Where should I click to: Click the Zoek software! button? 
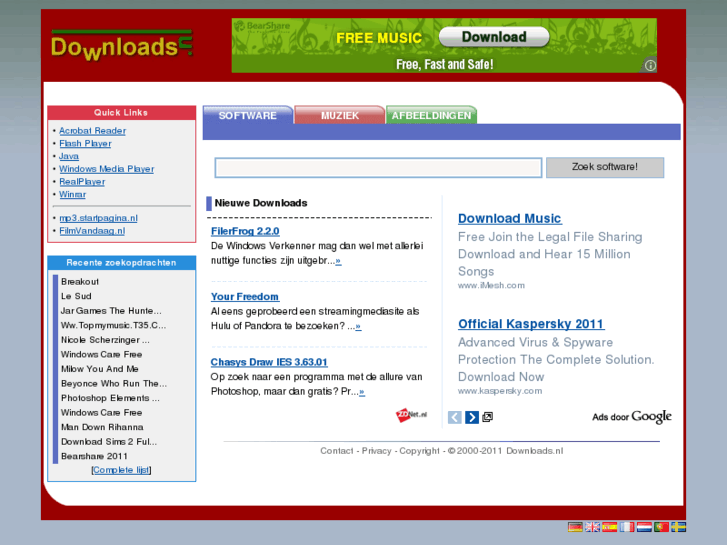tap(605, 167)
